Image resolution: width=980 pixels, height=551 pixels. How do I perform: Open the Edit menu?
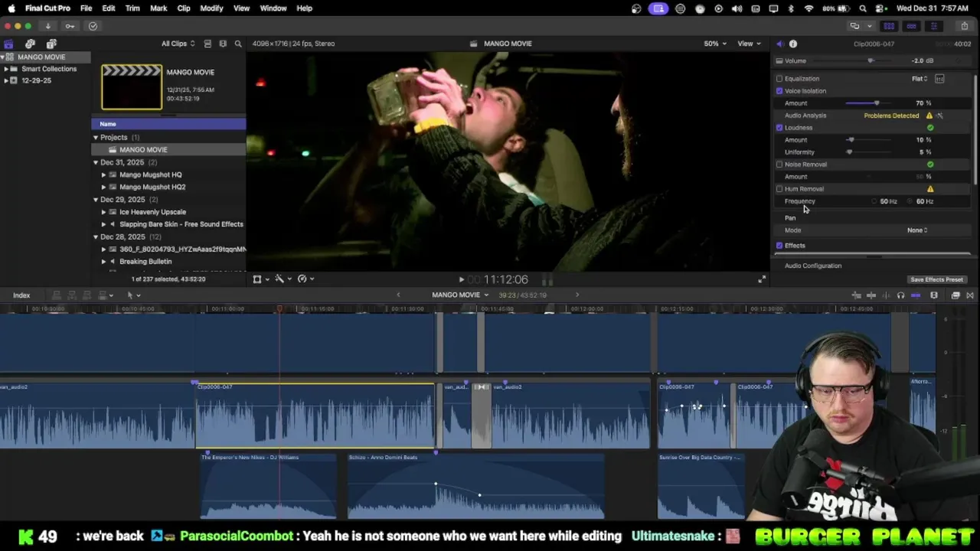click(x=109, y=8)
